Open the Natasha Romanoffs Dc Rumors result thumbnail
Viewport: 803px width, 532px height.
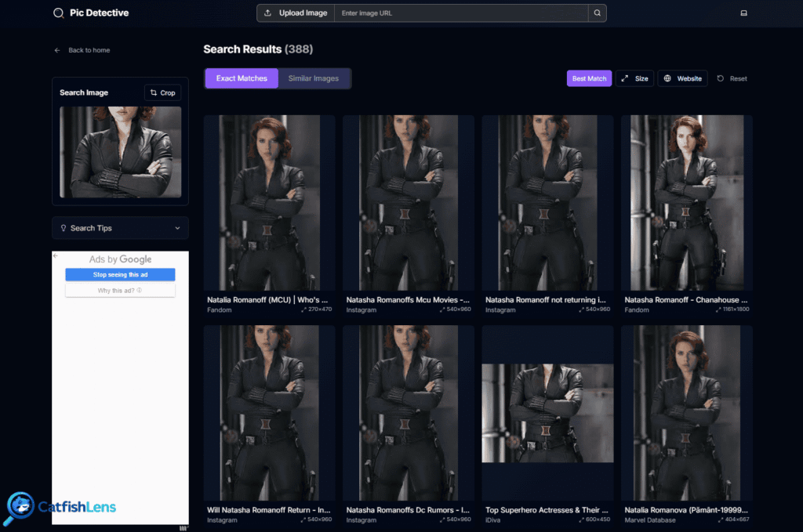coord(409,413)
